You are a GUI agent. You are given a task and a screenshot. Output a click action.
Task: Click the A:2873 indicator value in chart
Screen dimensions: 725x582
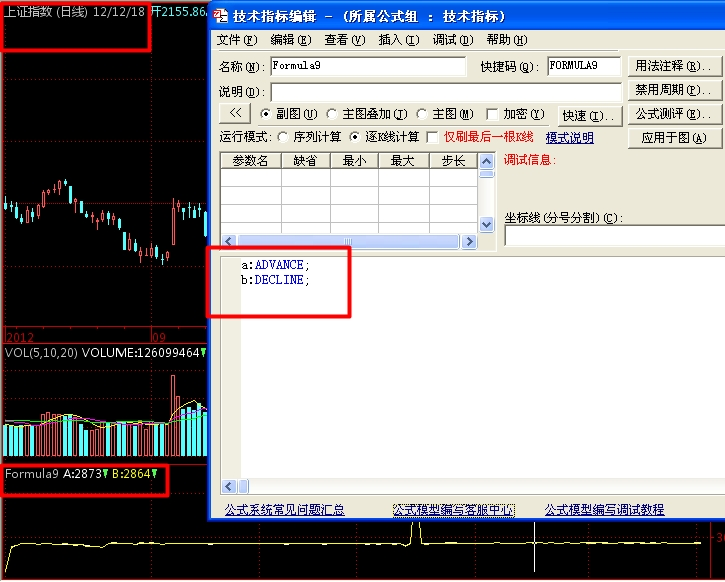[x=82, y=474]
